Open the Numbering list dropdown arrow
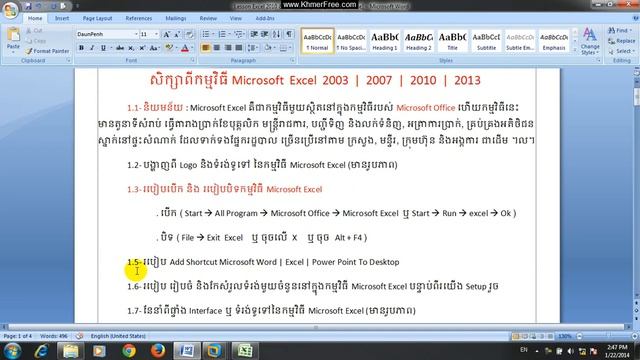 229,35
